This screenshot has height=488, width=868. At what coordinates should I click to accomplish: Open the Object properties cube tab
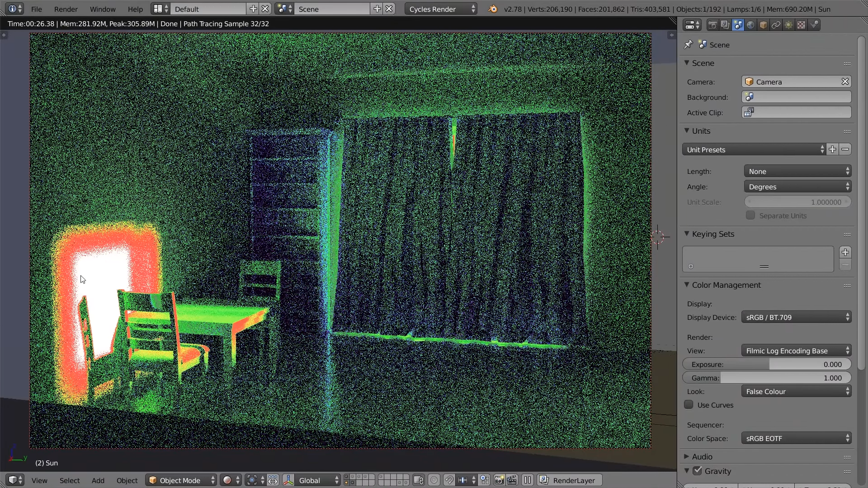(763, 25)
